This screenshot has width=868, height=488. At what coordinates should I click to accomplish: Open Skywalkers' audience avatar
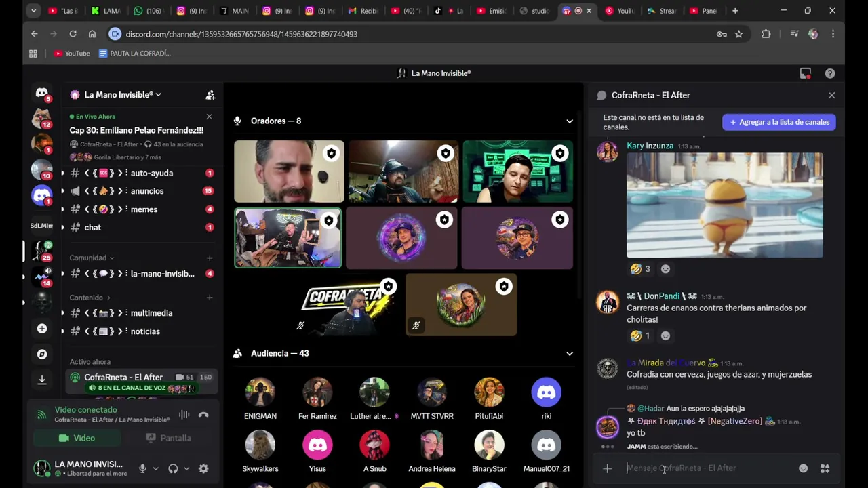[260, 445]
